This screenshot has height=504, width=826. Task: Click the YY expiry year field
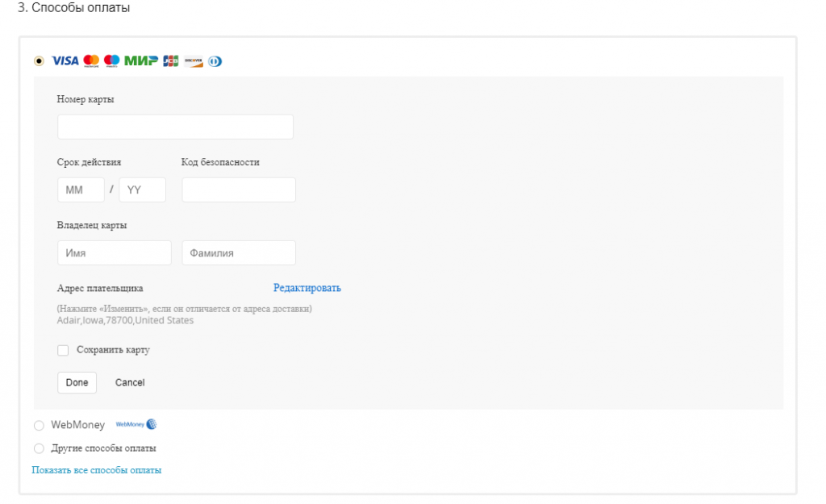point(142,190)
